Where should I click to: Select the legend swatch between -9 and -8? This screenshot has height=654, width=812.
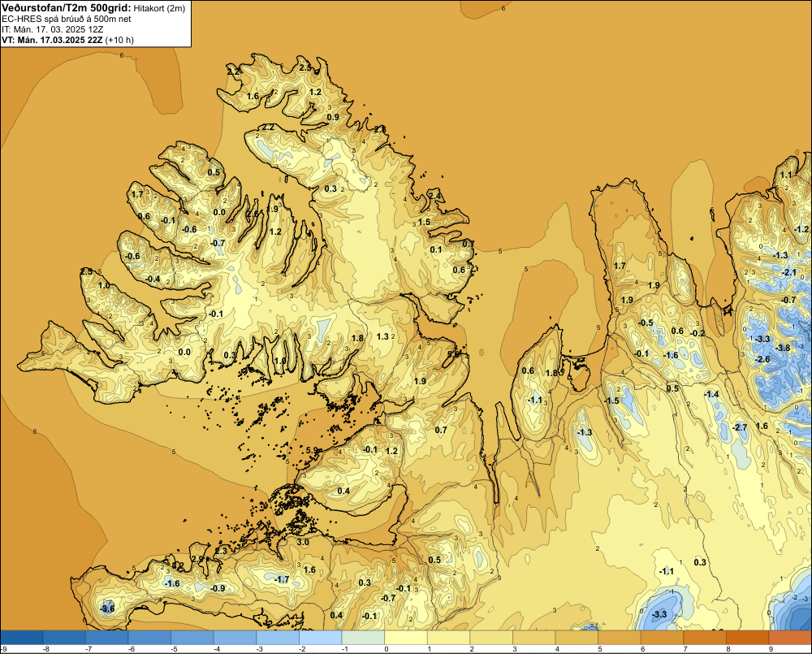(x=22, y=638)
